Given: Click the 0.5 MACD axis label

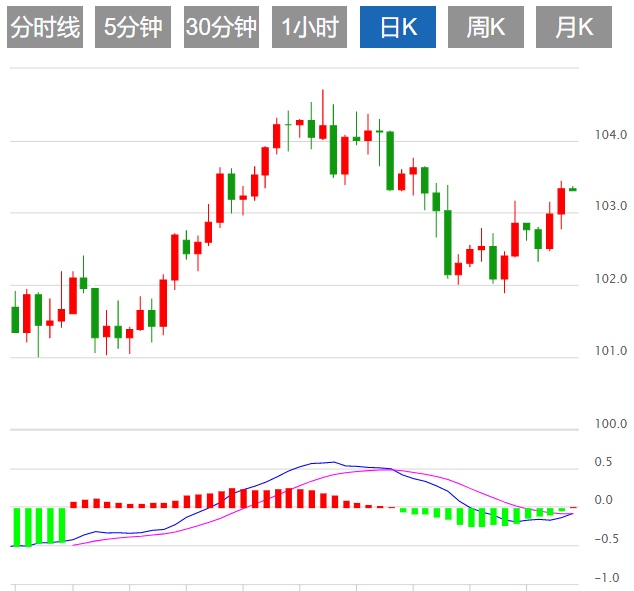Looking at the screenshot, I should click(603, 462).
